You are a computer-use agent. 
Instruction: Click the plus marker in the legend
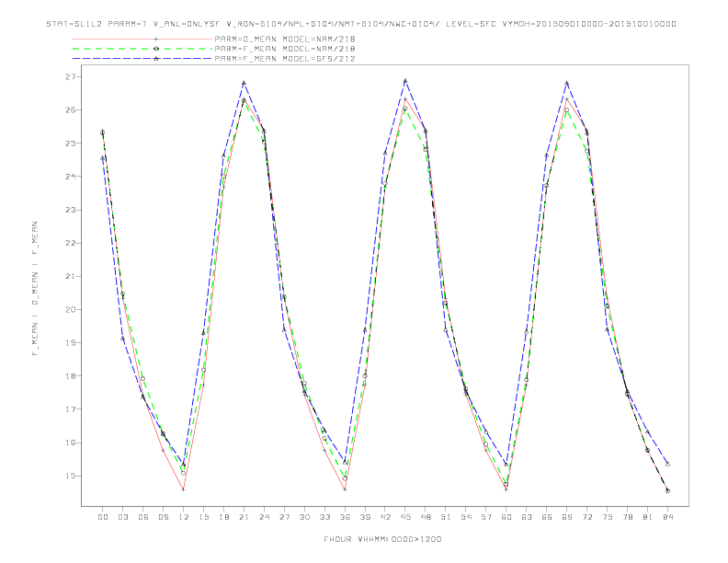click(x=156, y=39)
